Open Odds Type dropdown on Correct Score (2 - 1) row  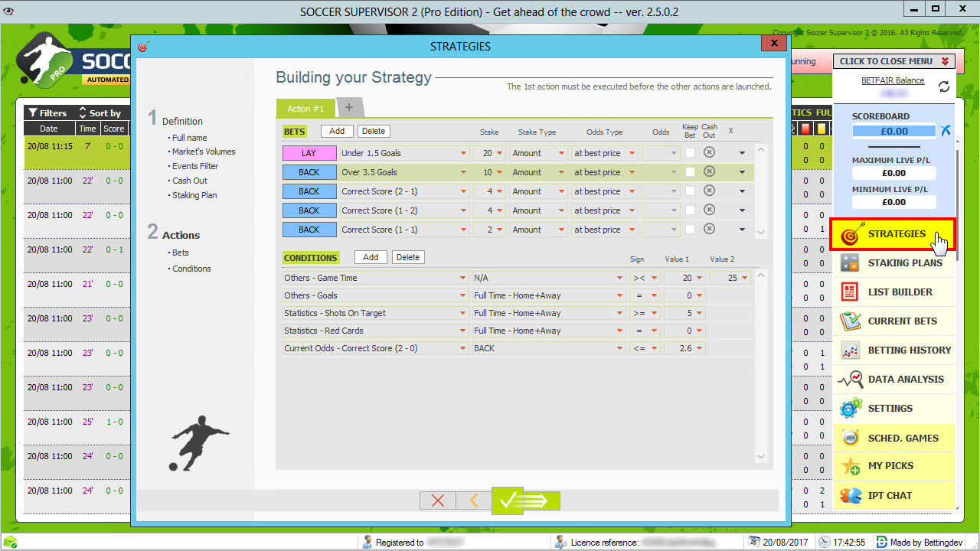pyautogui.click(x=632, y=191)
